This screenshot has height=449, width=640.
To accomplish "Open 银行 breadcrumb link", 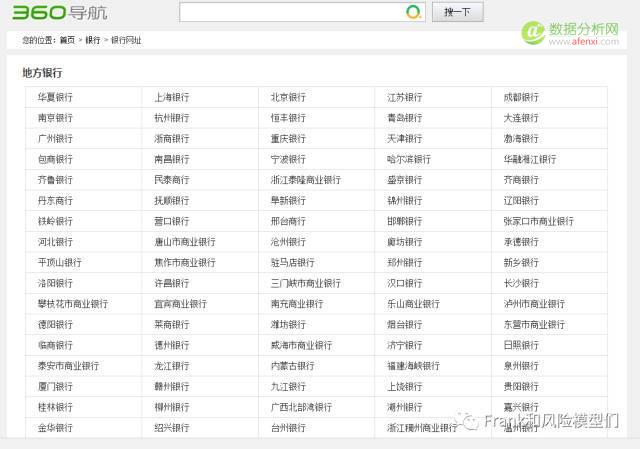I will (x=93, y=40).
